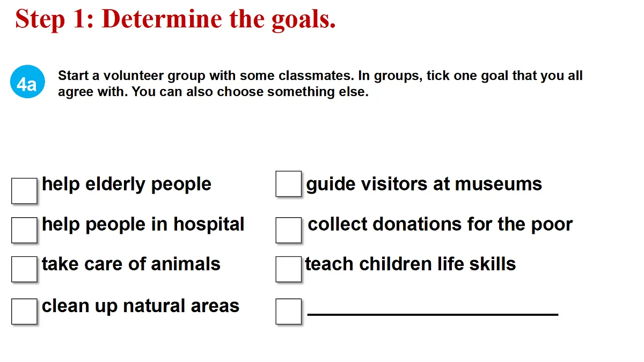This screenshot has height=362, width=644.
Task: Click the 'help elderly people' text label
Action: 127,184
